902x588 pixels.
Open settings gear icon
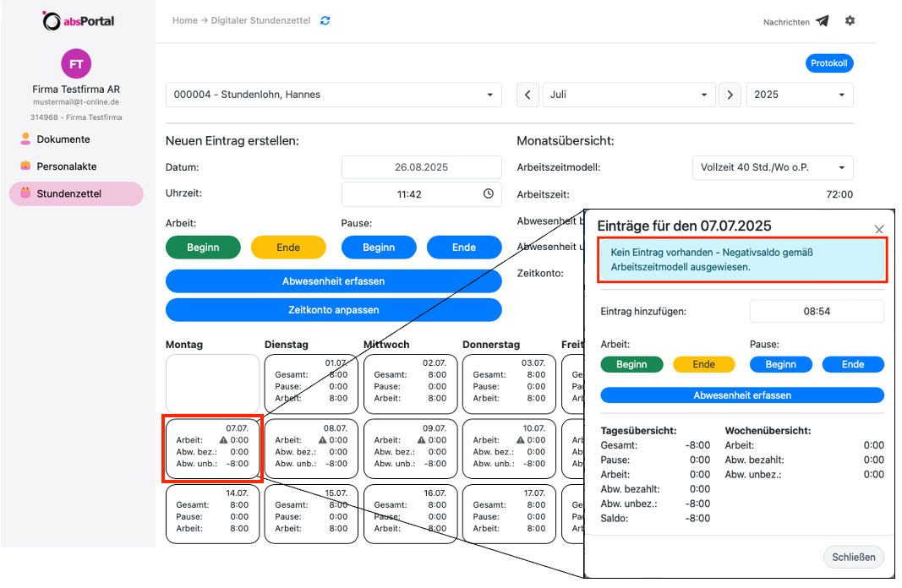(x=850, y=21)
